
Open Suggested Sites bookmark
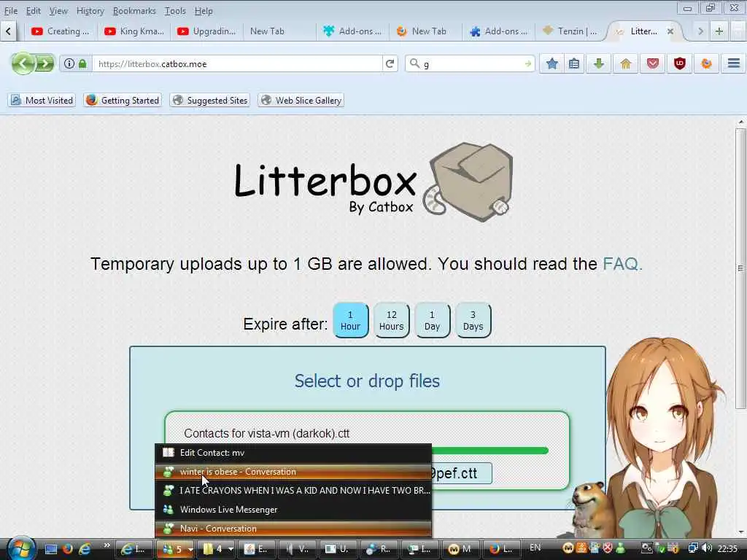tap(210, 101)
